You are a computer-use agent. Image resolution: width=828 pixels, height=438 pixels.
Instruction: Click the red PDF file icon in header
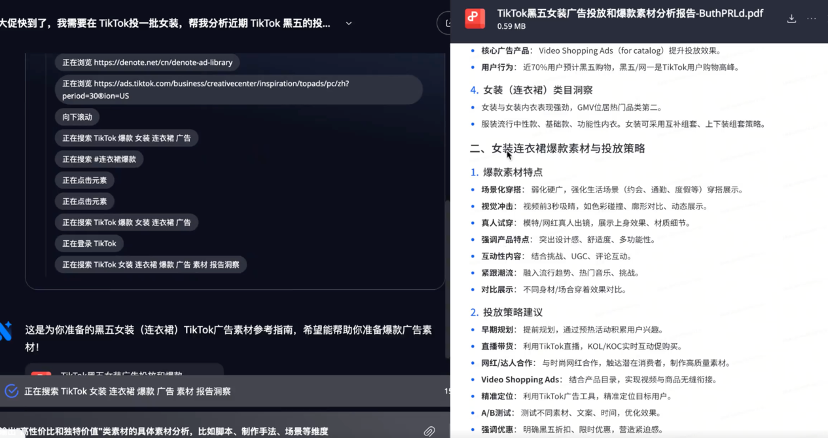pyautogui.click(x=475, y=18)
